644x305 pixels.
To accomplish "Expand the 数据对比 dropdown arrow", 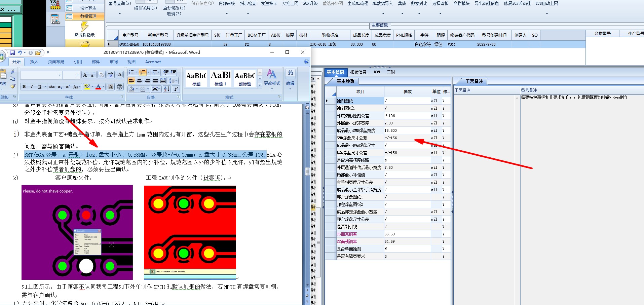I will tap(419, 14).
